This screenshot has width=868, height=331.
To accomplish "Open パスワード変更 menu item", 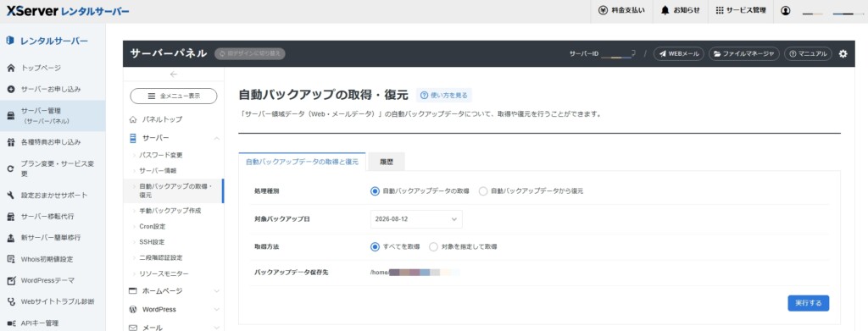I will click(x=161, y=155).
